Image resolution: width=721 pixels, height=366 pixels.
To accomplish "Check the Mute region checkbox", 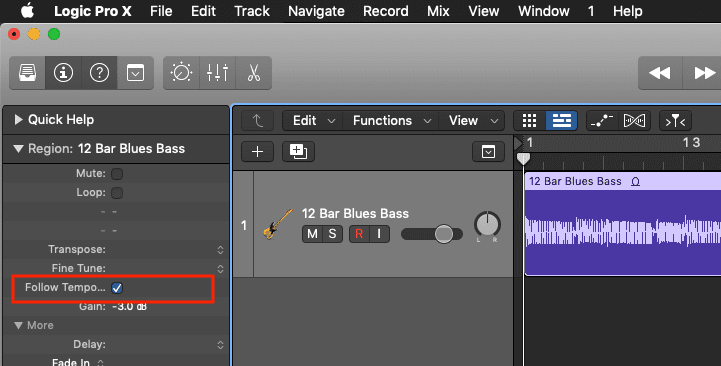I will pos(117,174).
